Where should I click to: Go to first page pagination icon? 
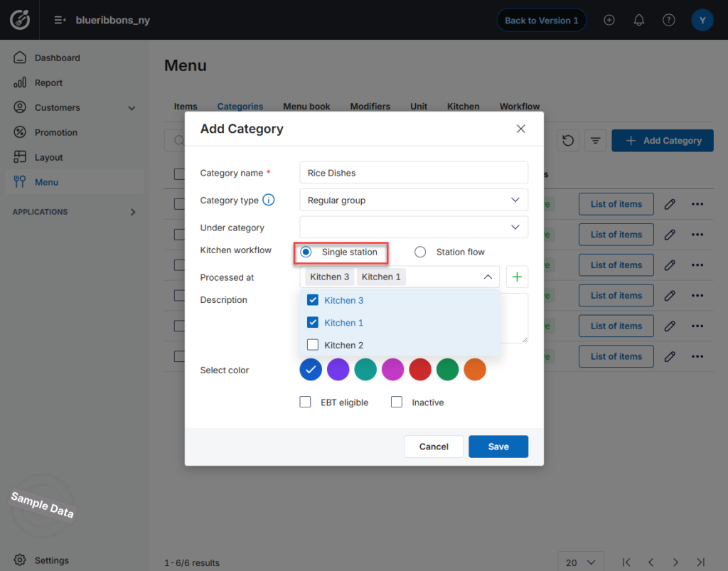[x=626, y=562]
